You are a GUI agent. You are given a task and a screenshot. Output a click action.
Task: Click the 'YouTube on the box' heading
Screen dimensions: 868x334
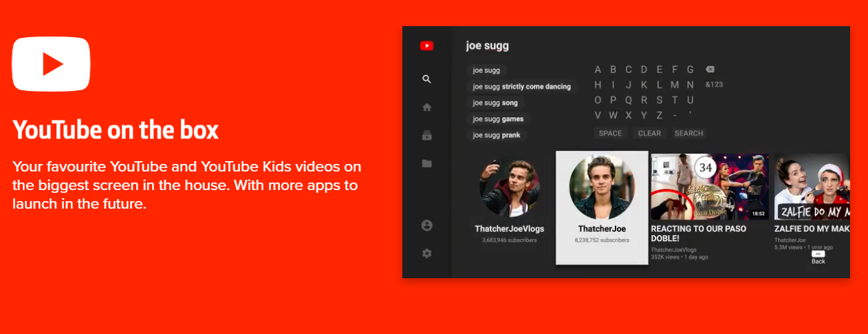pos(116,129)
